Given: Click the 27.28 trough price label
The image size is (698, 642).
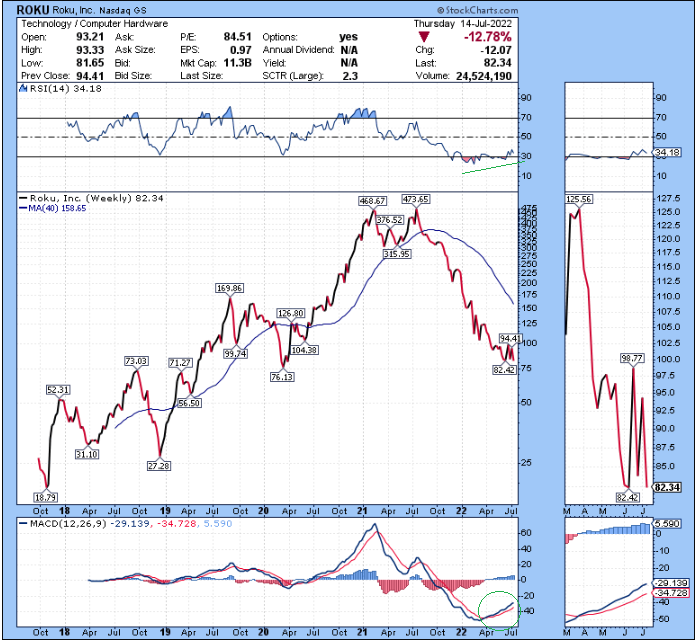Looking at the screenshot, I should [x=159, y=466].
